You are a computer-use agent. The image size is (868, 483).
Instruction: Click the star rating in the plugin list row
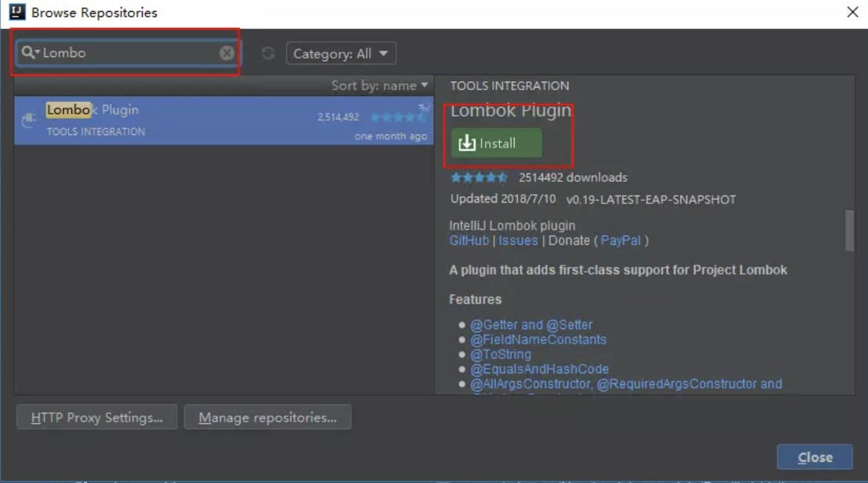pos(398,117)
